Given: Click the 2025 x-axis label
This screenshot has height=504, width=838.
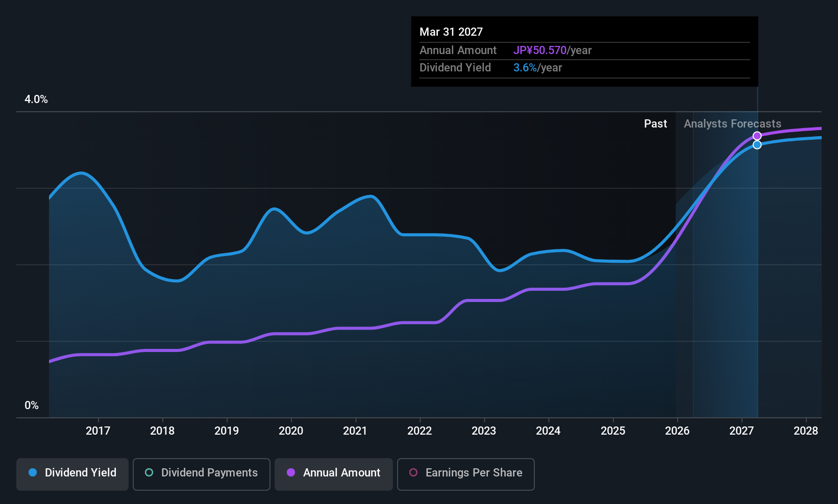Looking at the screenshot, I should point(613,431).
